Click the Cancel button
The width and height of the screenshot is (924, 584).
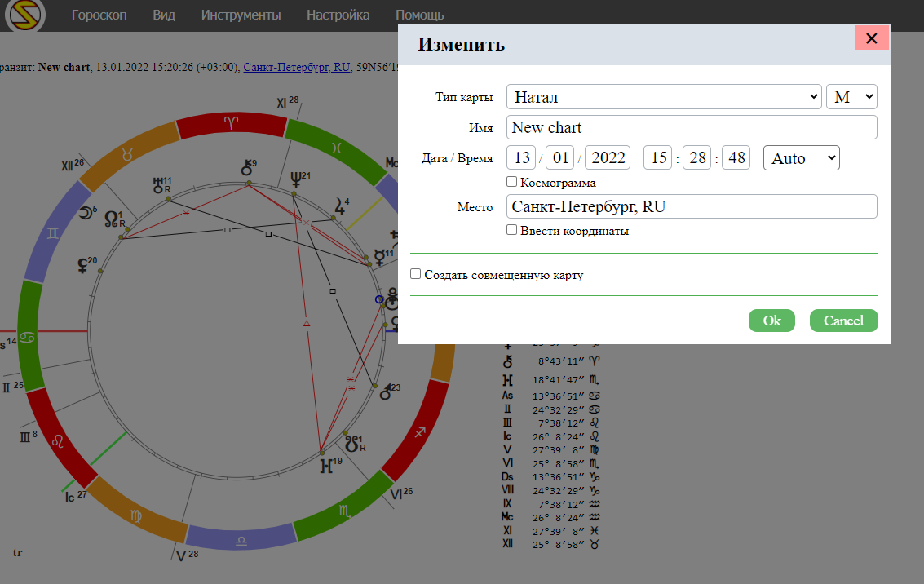coord(844,321)
